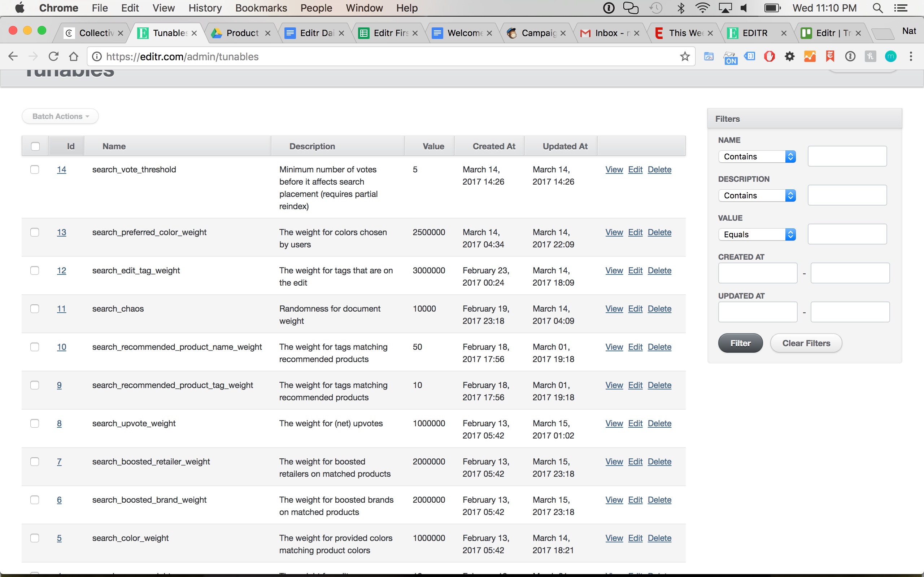The height and width of the screenshot is (577, 924).
Task: Reload the page with refresh icon
Action: pos(53,57)
